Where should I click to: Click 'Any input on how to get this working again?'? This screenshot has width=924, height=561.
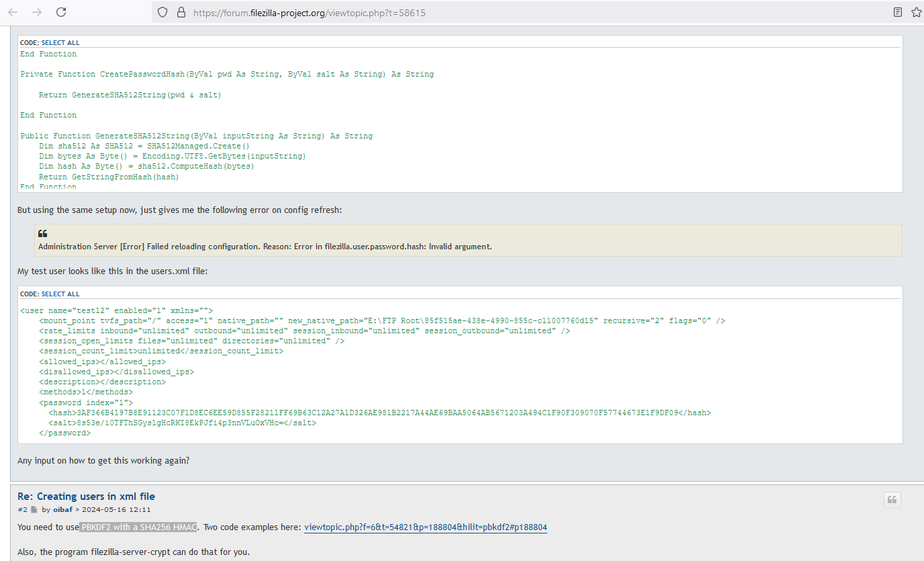[103, 461]
